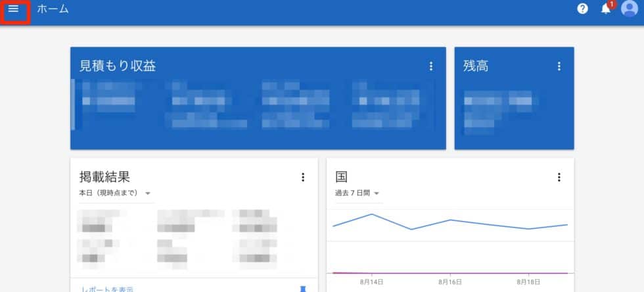Click the 8月16日 axis label
Image resolution: width=644 pixels, height=292 pixels.
point(450,282)
